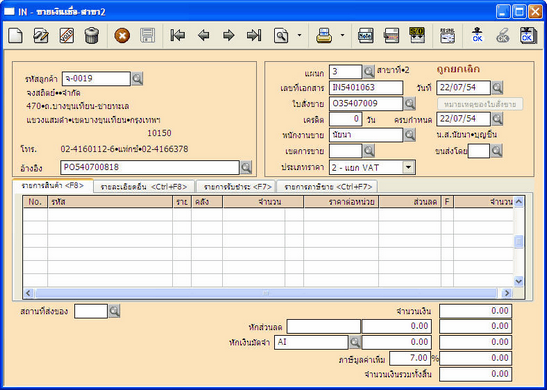Click the notepad list toolbar icon
Image resolution: width=547 pixels, height=390 pixels.
pyautogui.click(x=447, y=36)
